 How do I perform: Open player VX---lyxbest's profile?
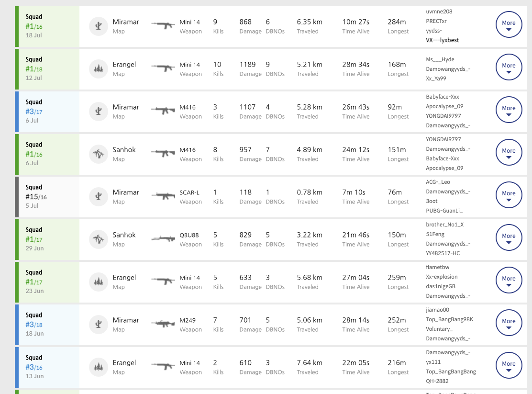(x=443, y=40)
